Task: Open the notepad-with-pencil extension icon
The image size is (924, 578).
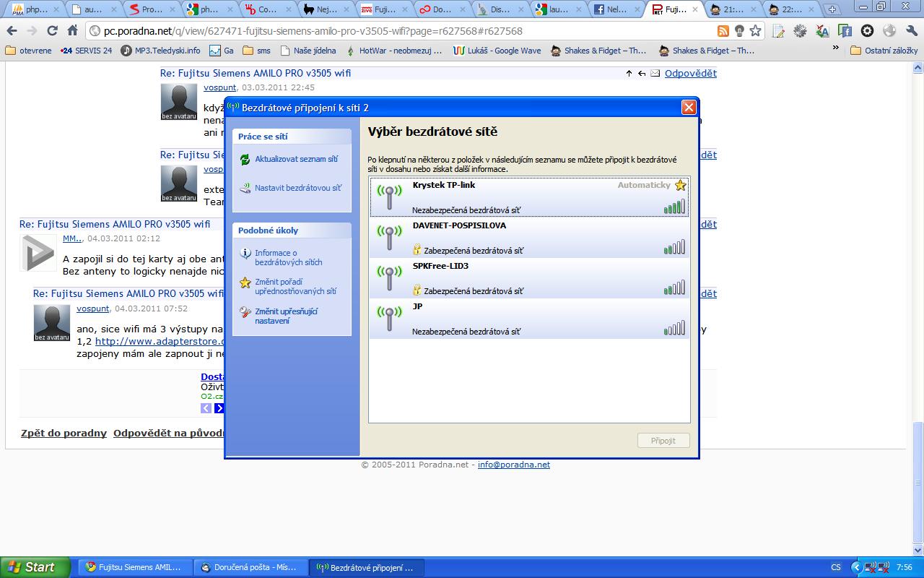Action: 778,31
